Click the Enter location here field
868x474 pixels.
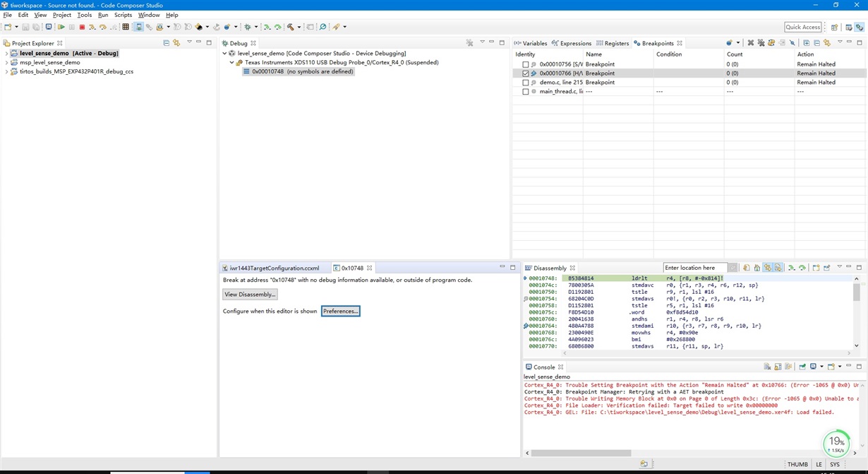pos(695,268)
